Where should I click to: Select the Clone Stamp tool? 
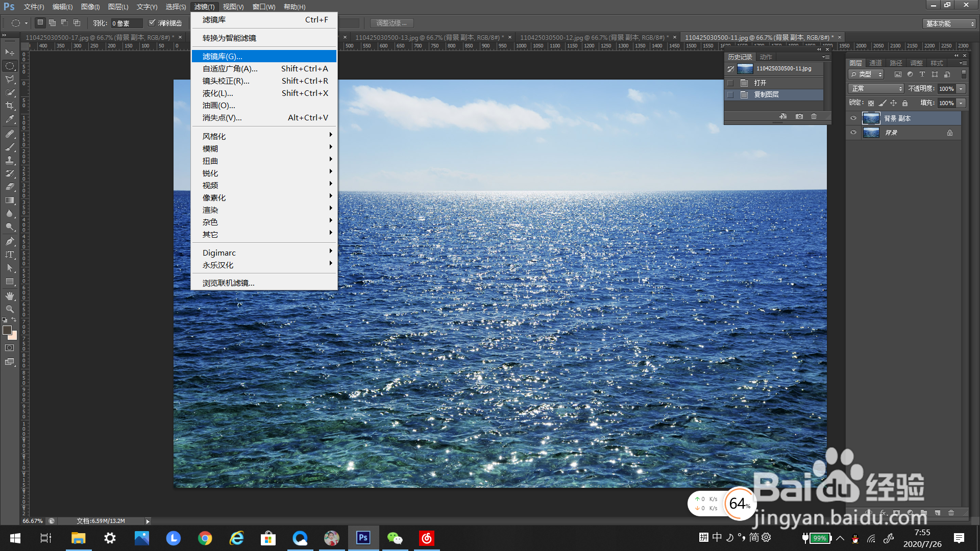coord(10,160)
